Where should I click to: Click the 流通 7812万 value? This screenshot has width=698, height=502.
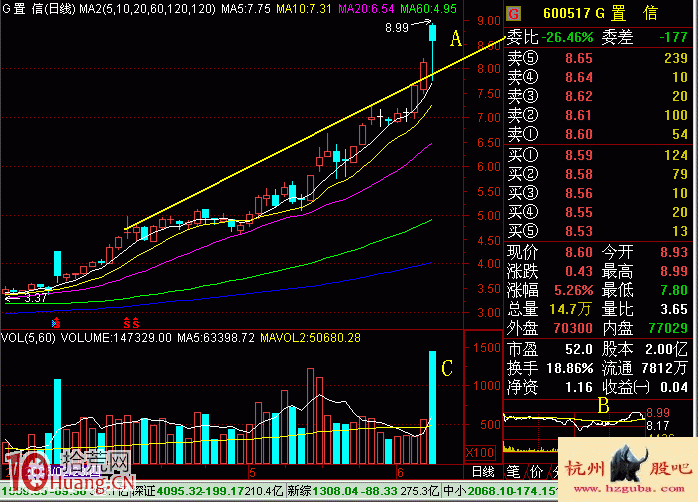[x=665, y=368]
